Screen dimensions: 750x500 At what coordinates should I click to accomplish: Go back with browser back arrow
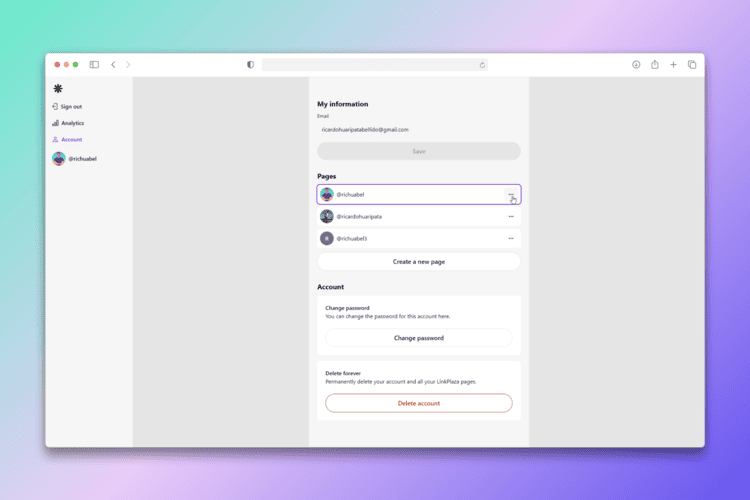click(x=113, y=65)
